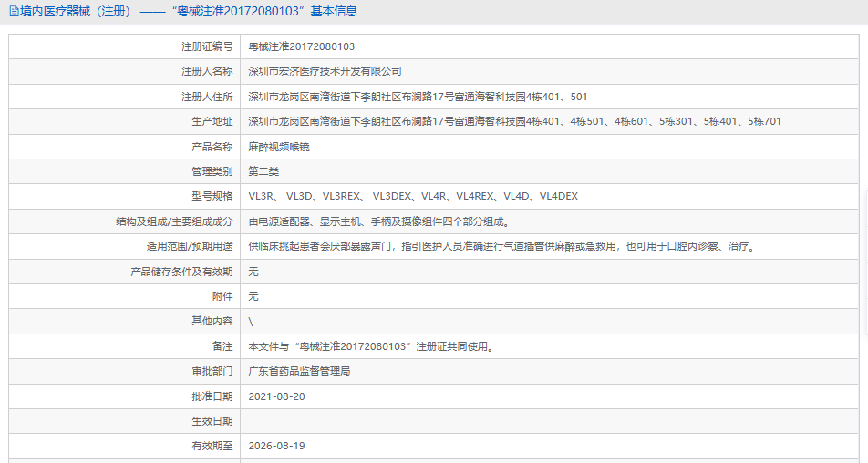Select 广东省药品监督管理局

click(x=299, y=371)
